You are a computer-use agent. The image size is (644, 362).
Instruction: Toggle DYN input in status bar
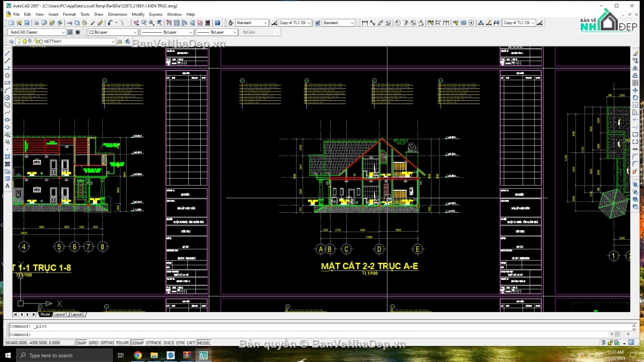click(x=180, y=343)
